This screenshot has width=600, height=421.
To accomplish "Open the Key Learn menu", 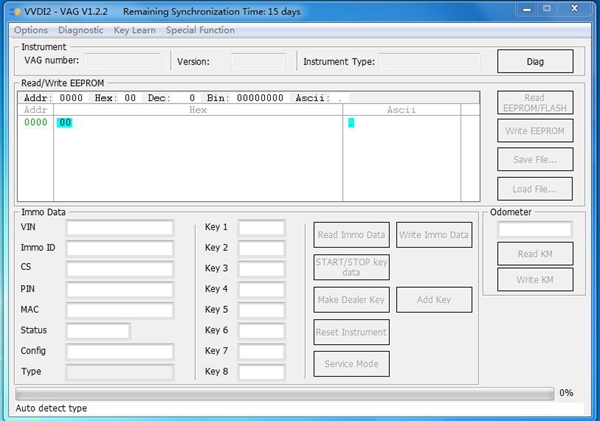I will click(134, 30).
